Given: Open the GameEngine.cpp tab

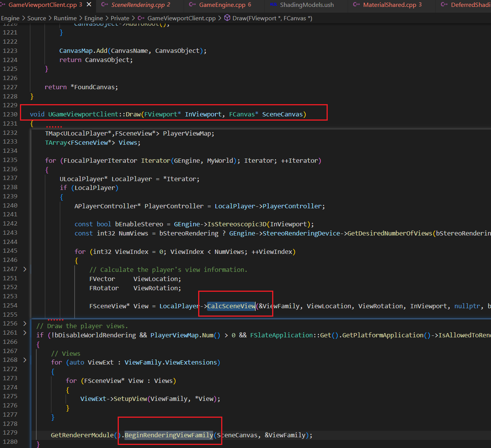Looking at the screenshot, I should coord(222,5).
